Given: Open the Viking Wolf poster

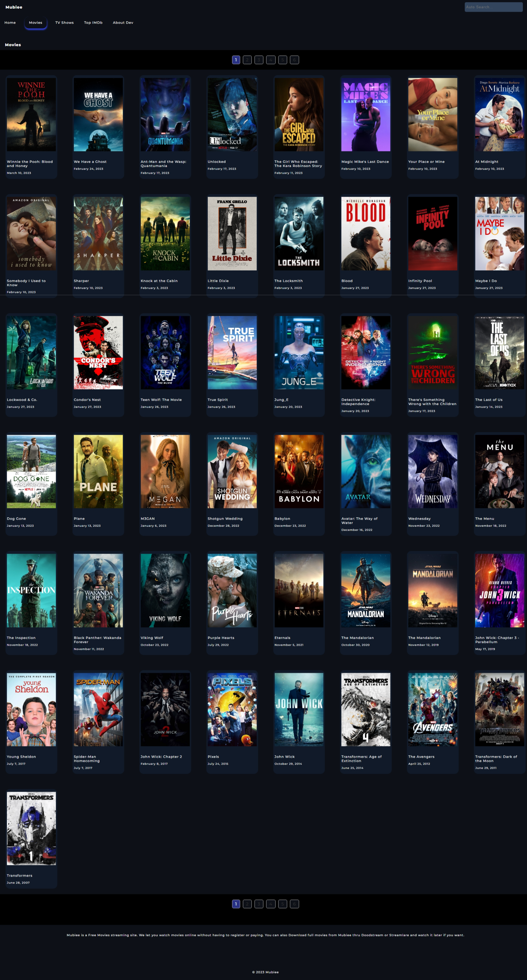Looking at the screenshot, I should 165,590.
